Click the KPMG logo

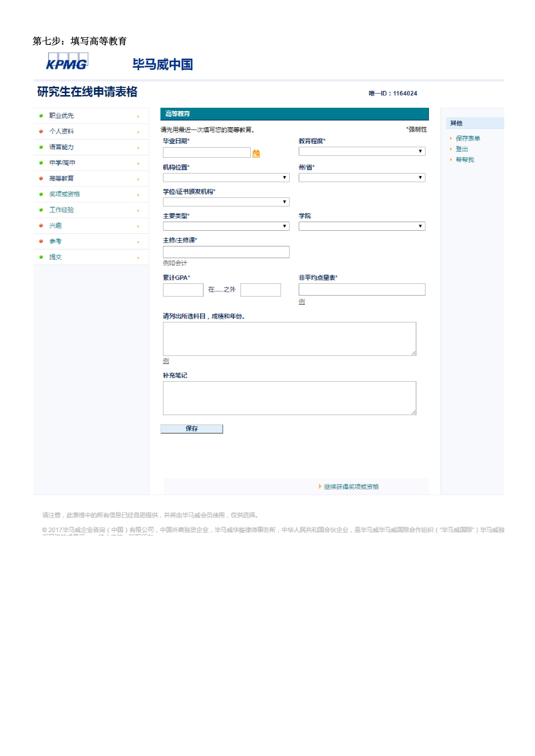[x=67, y=62]
